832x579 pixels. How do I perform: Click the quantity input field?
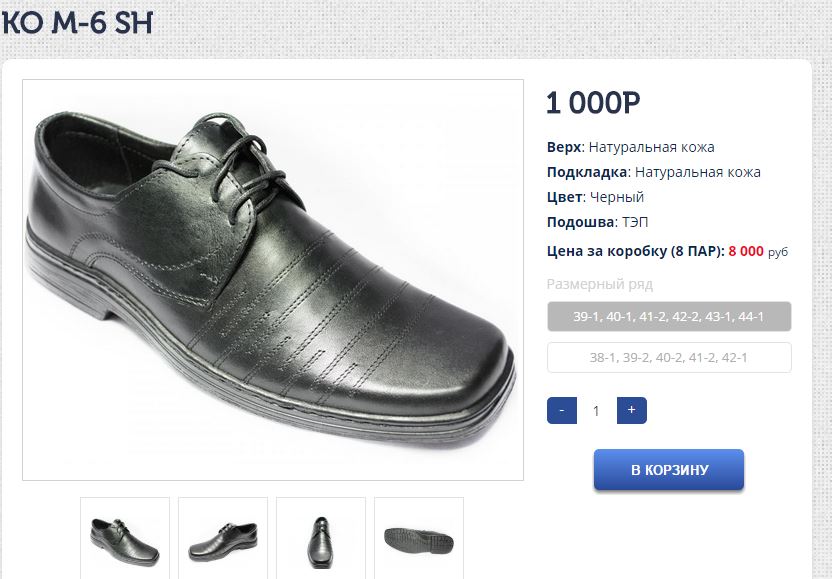coord(597,410)
